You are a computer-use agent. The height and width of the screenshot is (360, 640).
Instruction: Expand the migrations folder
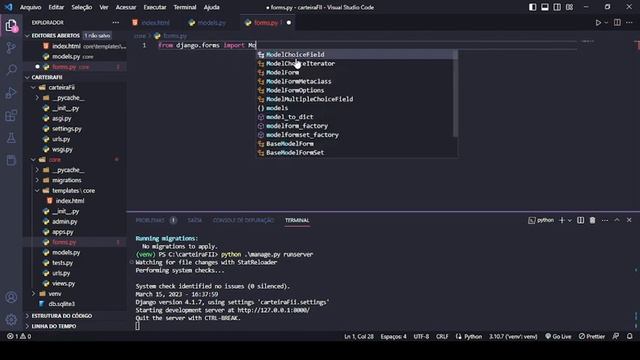click(37, 180)
